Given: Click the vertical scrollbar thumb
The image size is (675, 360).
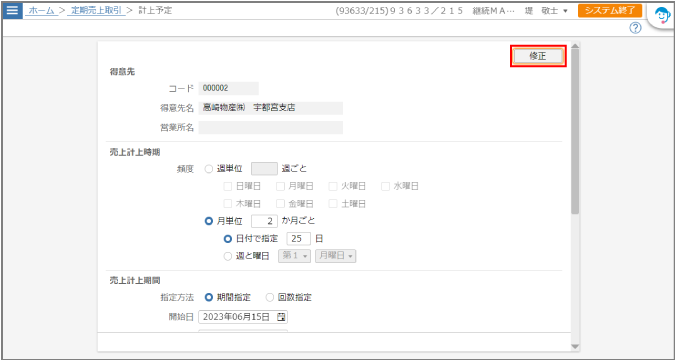Looking at the screenshot, I should pyautogui.click(x=575, y=131).
